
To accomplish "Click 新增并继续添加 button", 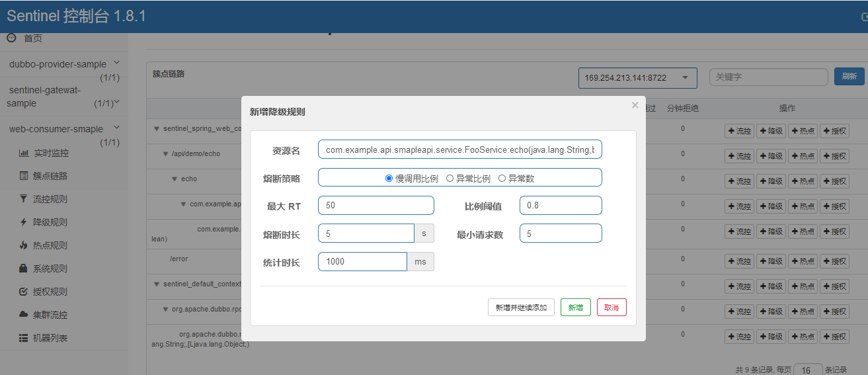I will tap(521, 308).
